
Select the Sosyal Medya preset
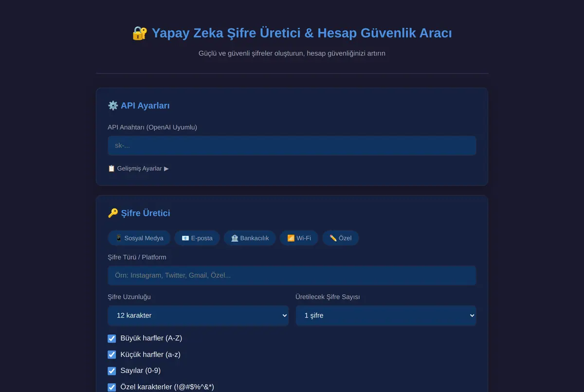[139, 238]
